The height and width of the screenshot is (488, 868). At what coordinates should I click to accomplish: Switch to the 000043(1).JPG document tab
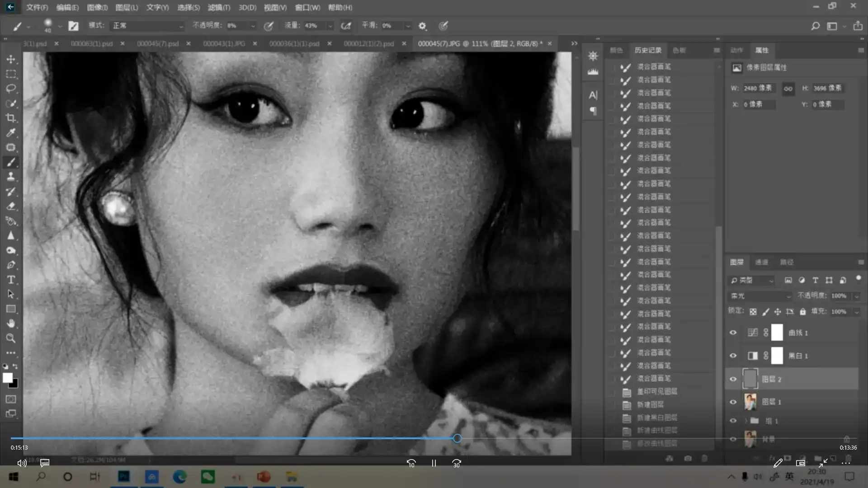224,43
